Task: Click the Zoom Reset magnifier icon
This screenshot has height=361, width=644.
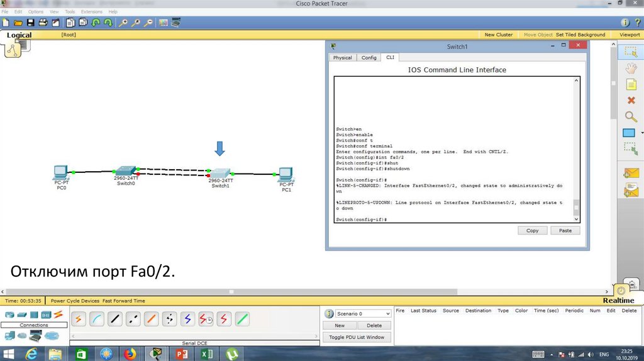Action: (x=136, y=23)
